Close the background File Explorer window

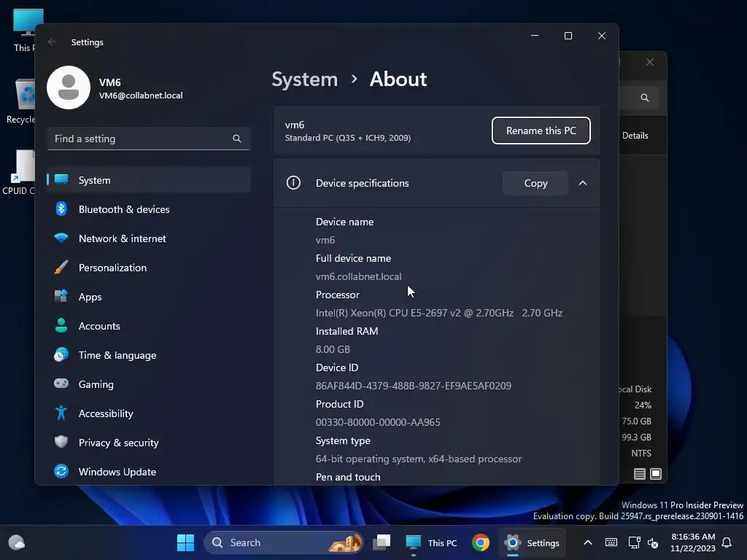(x=650, y=63)
